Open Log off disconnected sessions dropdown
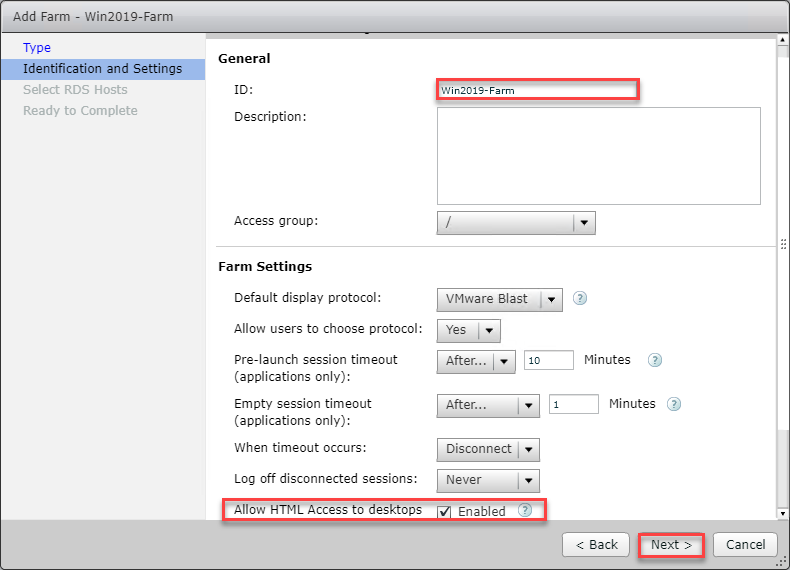 tap(488, 480)
